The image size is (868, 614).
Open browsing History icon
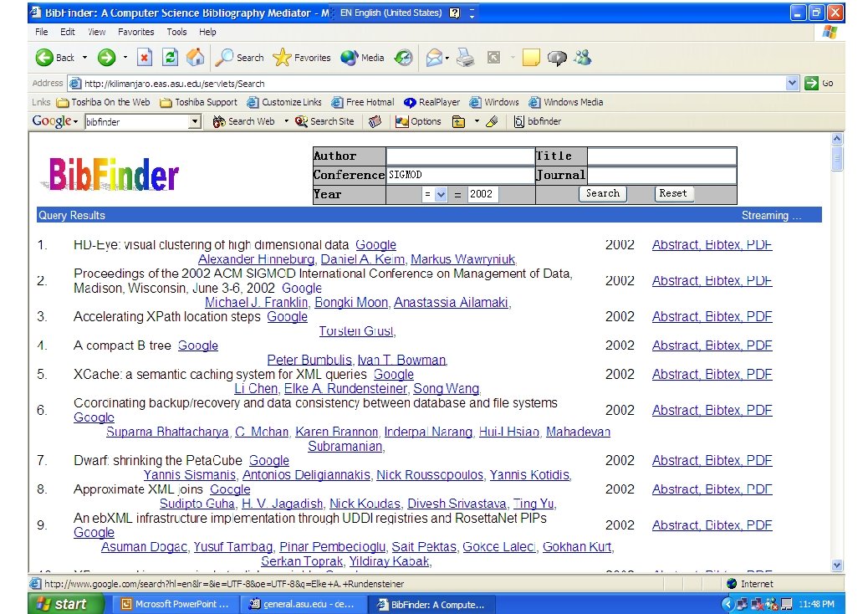[404, 58]
